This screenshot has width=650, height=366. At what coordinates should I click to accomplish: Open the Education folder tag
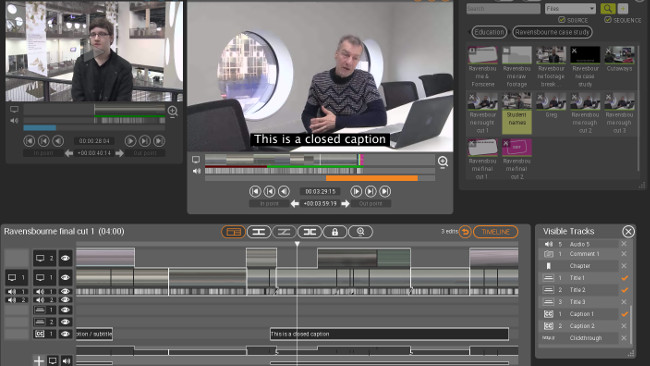[x=489, y=32]
